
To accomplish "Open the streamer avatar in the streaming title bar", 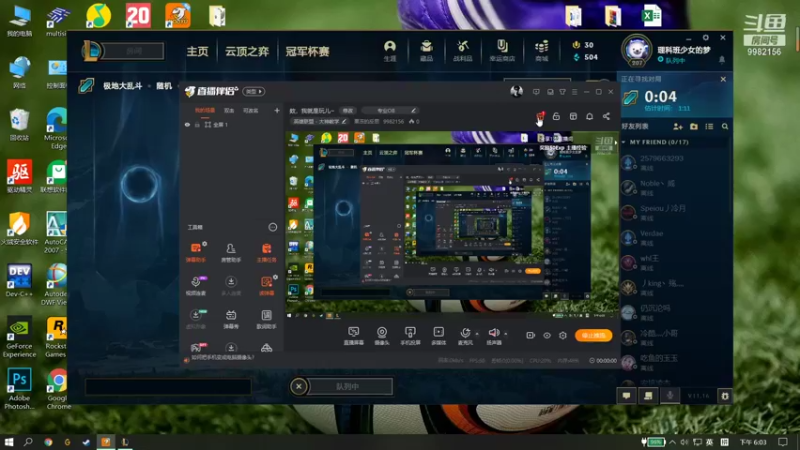I will click(x=516, y=91).
